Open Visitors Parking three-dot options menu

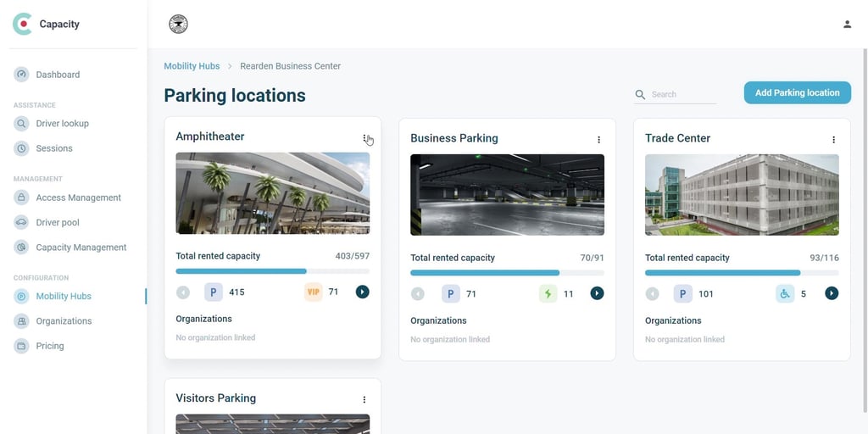tap(364, 399)
